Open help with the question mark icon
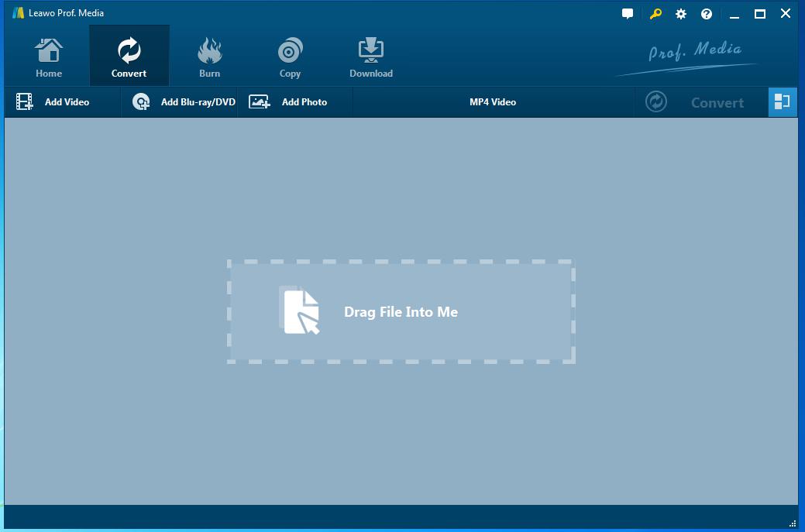The height and width of the screenshot is (532, 805). (707, 14)
